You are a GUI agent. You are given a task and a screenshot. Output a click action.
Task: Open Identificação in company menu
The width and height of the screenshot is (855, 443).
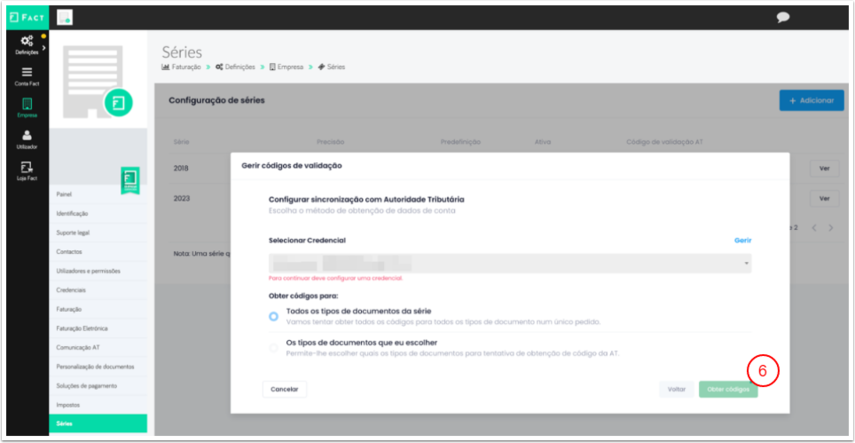(x=72, y=213)
